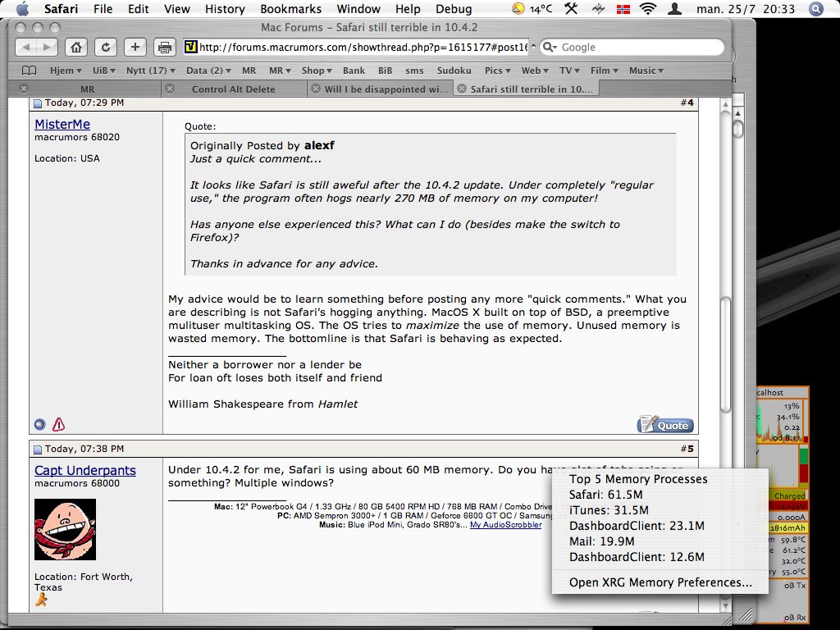Click the scroll down arrow

(x=725, y=606)
